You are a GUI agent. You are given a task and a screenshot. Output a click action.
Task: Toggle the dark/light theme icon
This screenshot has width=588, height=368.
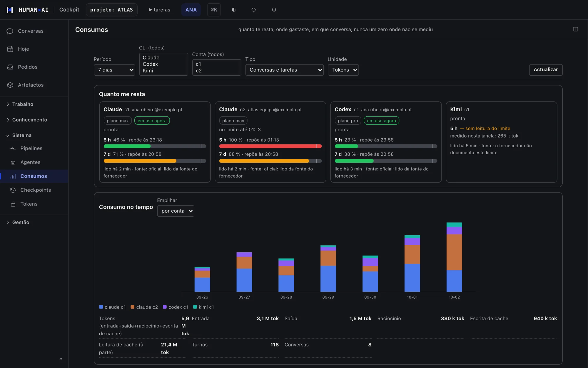[234, 10]
